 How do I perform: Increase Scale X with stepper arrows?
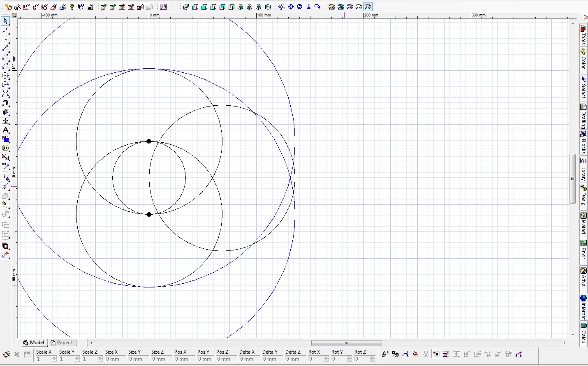pyautogui.click(x=54, y=357)
